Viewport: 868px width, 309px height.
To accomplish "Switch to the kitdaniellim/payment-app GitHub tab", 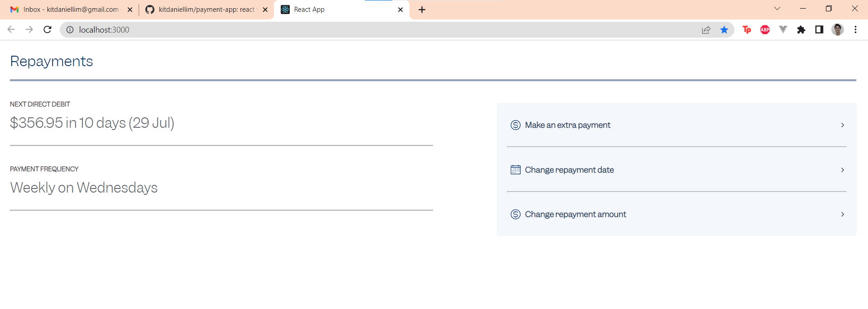I will 206,10.
